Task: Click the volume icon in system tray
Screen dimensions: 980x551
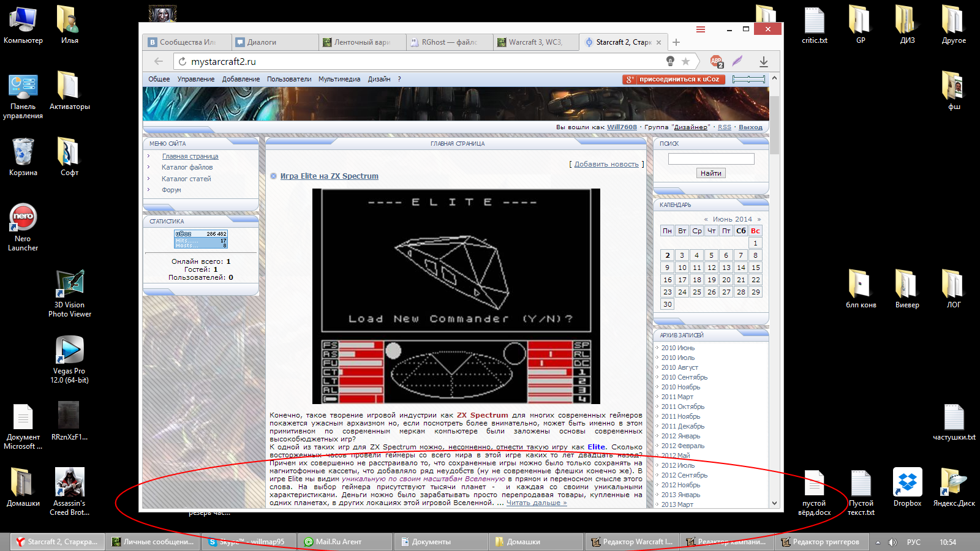Action: (x=892, y=542)
